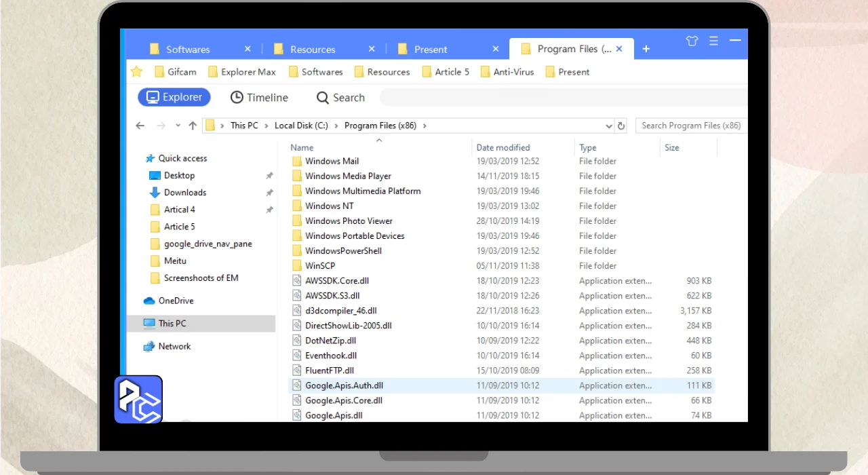Click the Search button in toolbar
Image resolution: width=868 pixels, height=475 pixels.
tap(340, 98)
